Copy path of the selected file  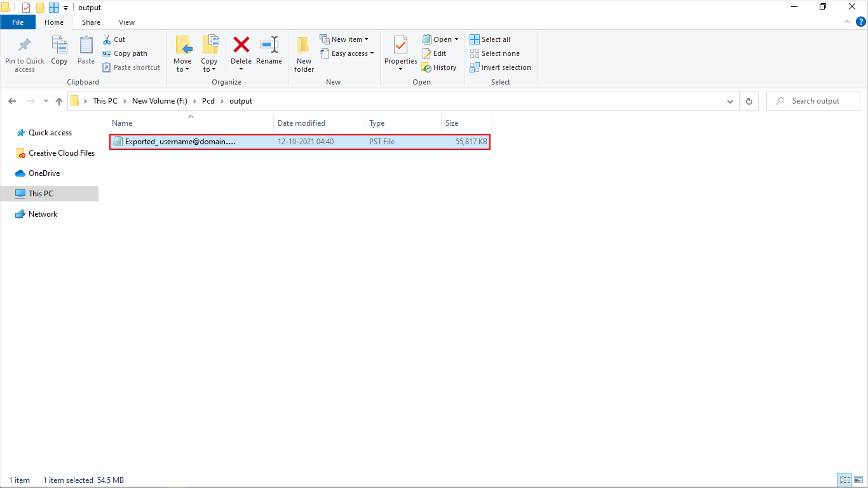point(125,53)
